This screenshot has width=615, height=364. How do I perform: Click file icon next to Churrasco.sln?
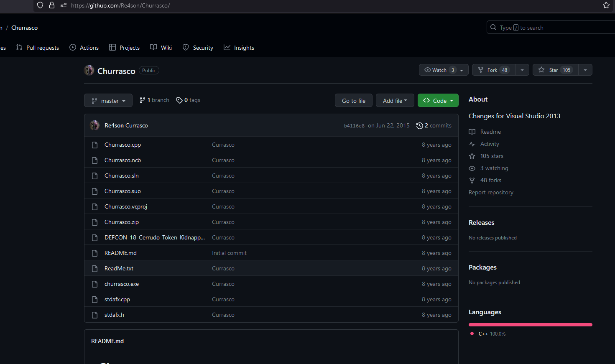95,176
